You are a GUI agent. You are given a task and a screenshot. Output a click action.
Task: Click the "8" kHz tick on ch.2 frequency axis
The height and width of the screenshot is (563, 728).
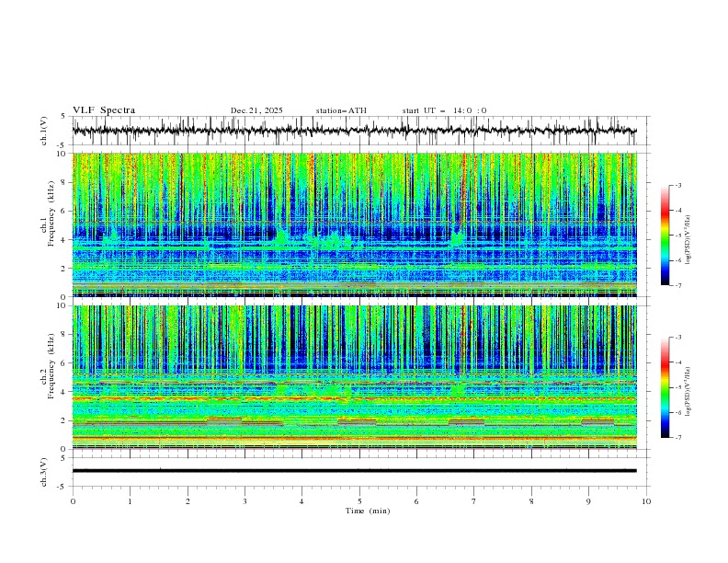[x=65, y=335]
